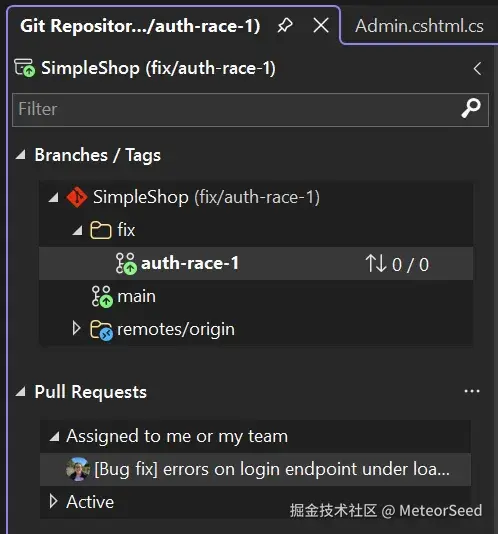Click the incoming/outgoing 0 / 0 indicator
The image size is (498, 534).
tap(397, 264)
